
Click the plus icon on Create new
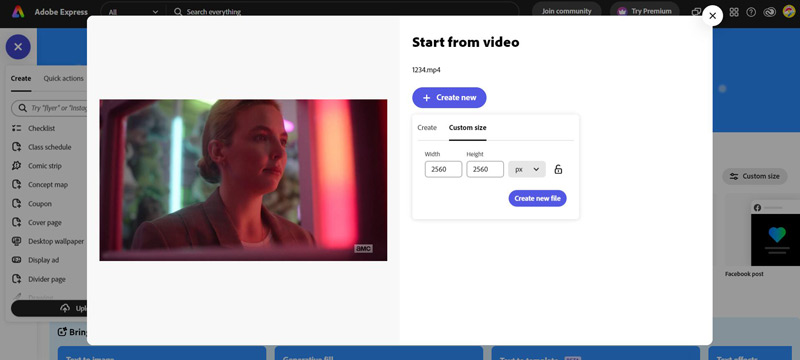click(x=427, y=97)
